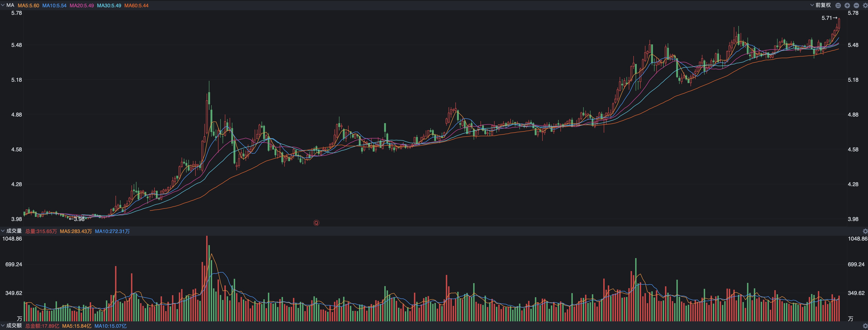
Task: Select the MA60:5.44 legend value
Action: click(x=136, y=5)
